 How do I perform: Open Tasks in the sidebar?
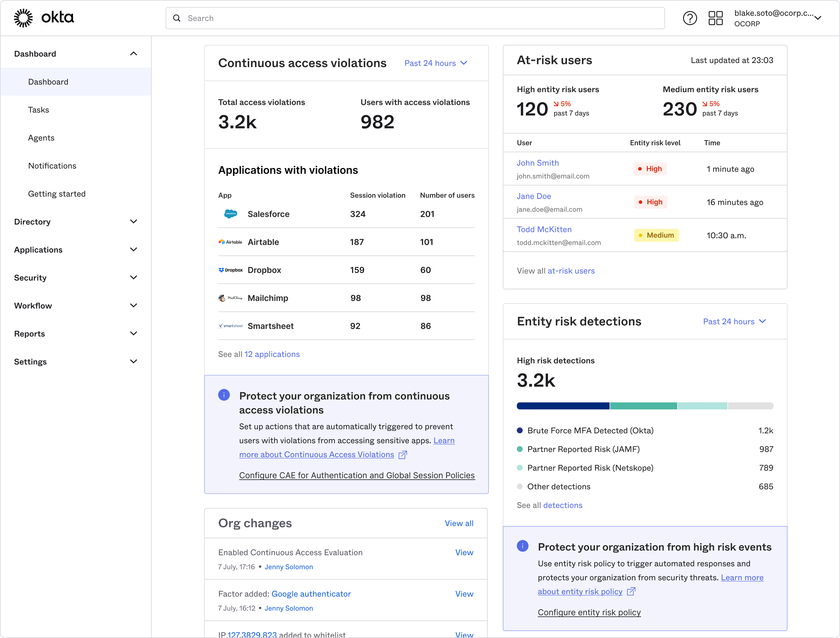[x=38, y=110]
